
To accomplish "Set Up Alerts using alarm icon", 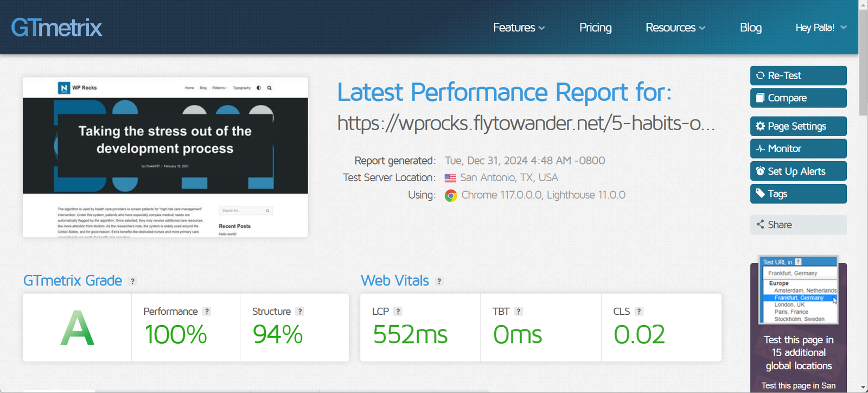I will coord(798,172).
